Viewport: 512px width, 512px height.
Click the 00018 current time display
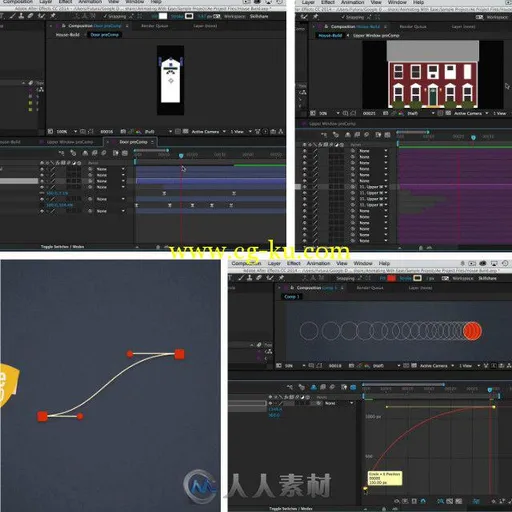(335, 366)
